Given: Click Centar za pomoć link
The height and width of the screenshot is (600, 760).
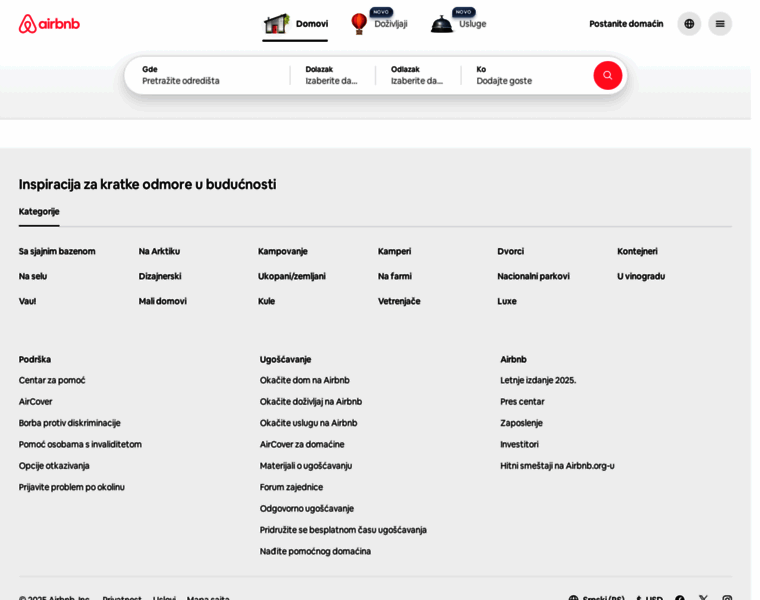Looking at the screenshot, I should (x=52, y=380).
